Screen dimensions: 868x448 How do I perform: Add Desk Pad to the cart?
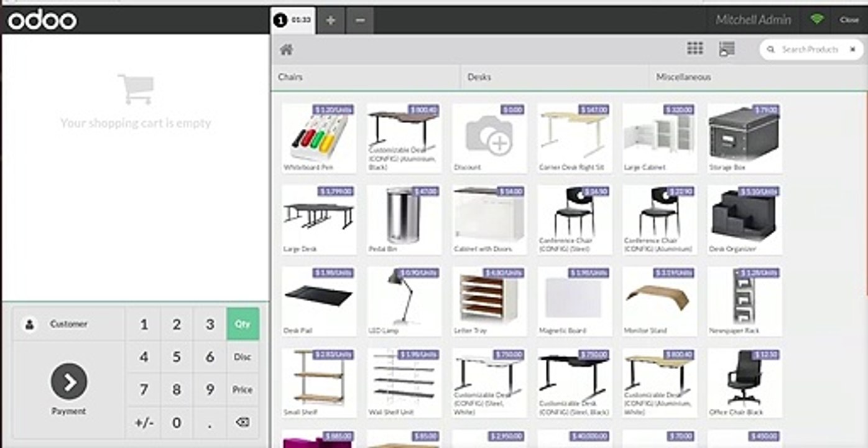[x=319, y=301]
